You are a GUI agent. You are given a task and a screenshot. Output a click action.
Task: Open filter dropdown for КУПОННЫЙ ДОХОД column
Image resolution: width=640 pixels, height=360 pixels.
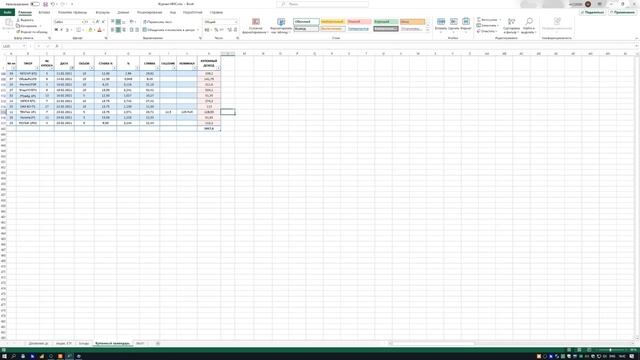218,68
